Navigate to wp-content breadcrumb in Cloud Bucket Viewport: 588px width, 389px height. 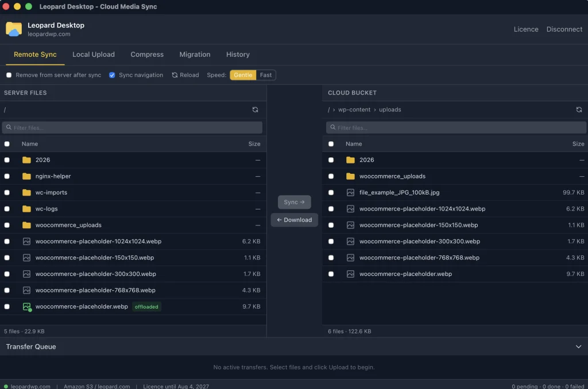[354, 110]
